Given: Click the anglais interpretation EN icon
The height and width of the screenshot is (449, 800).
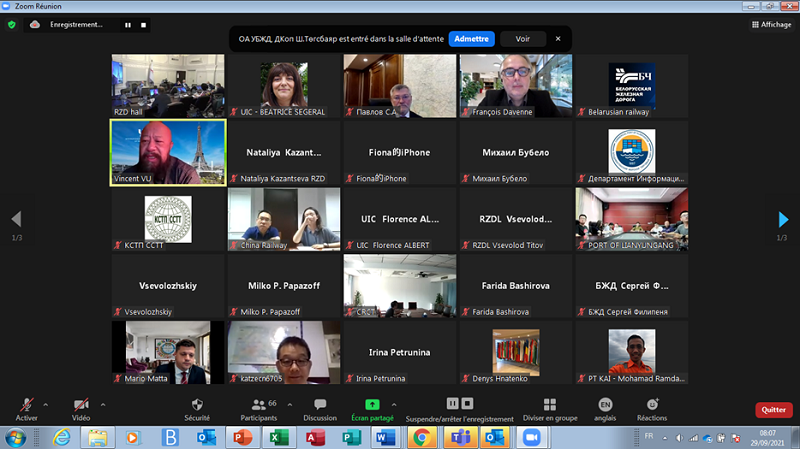Looking at the screenshot, I should [x=605, y=404].
